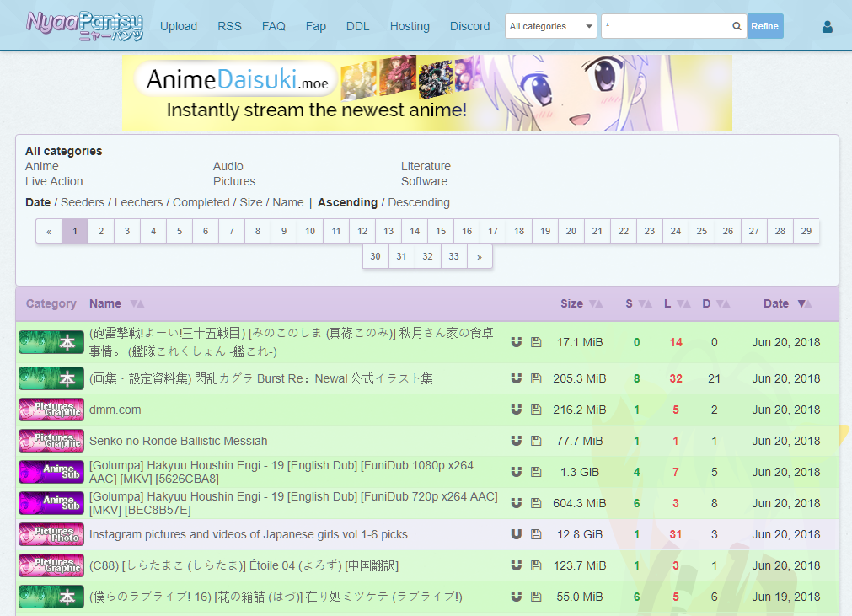Open the RSS feed link
Viewport: 852px width, 616px height.
point(229,26)
